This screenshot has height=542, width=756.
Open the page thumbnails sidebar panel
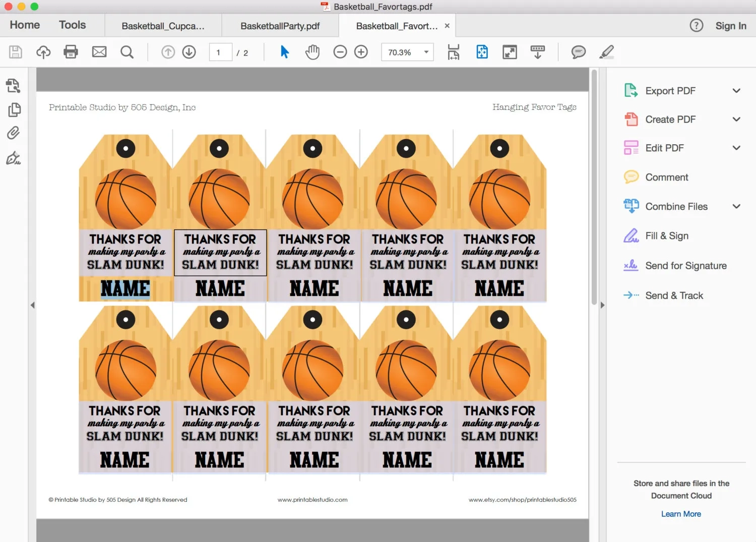pyautogui.click(x=13, y=109)
